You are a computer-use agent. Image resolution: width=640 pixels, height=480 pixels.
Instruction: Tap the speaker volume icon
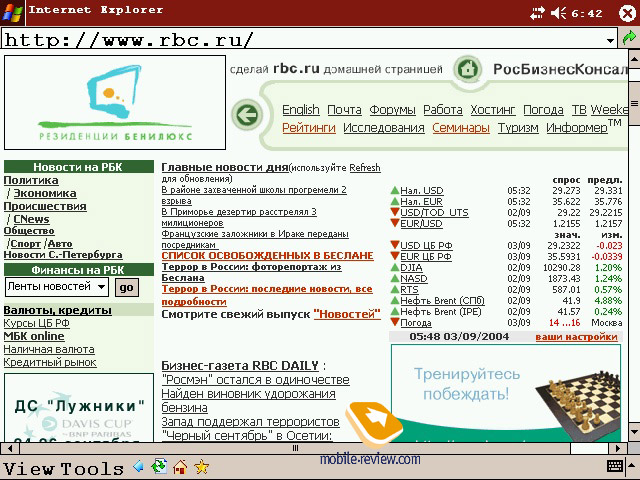tap(558, 13)
